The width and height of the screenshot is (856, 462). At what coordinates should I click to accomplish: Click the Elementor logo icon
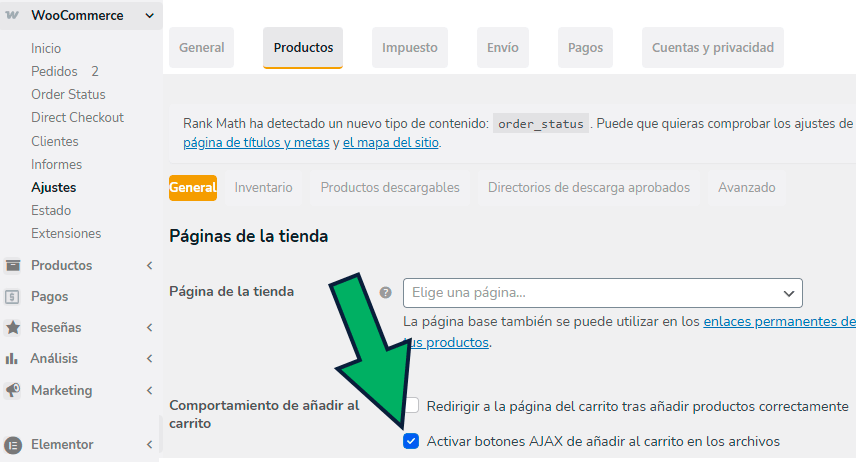[x=13, y=445]
